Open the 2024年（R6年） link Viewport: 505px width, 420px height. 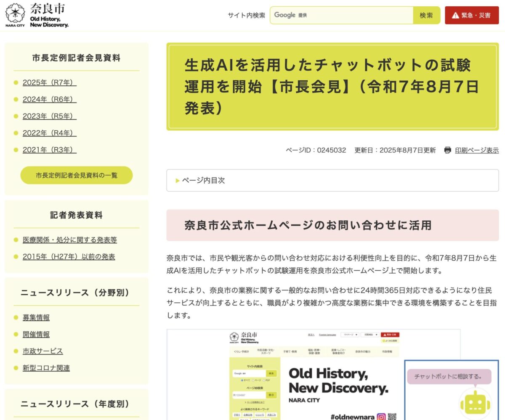tap(50, 99)
